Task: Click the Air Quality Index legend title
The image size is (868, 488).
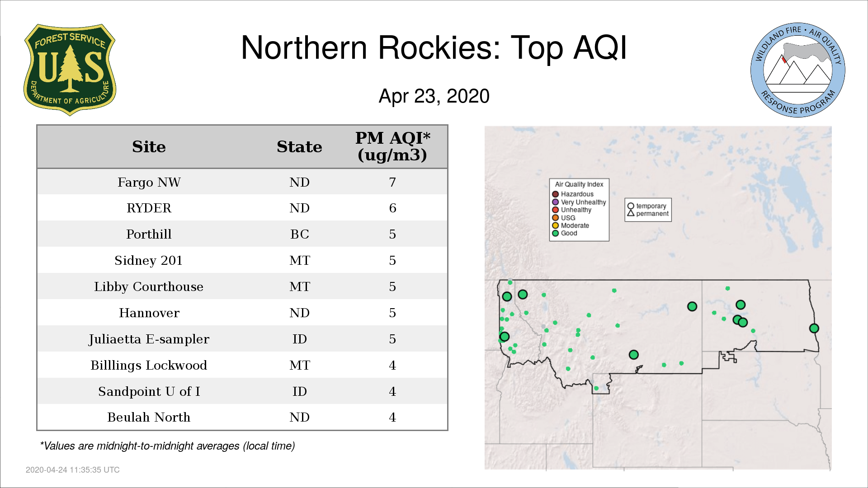Action: click(579, 184)
